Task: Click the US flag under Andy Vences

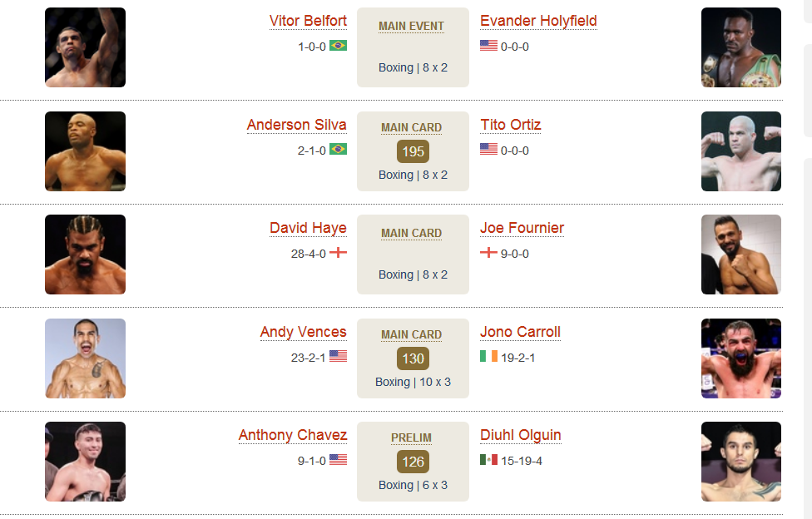Action: click(338, 356)
